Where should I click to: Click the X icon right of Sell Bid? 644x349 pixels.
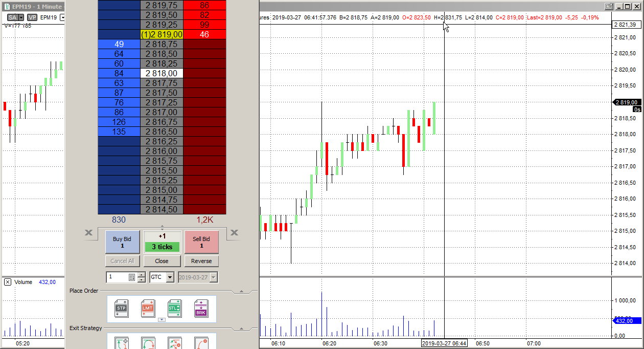tap(234, 233)
